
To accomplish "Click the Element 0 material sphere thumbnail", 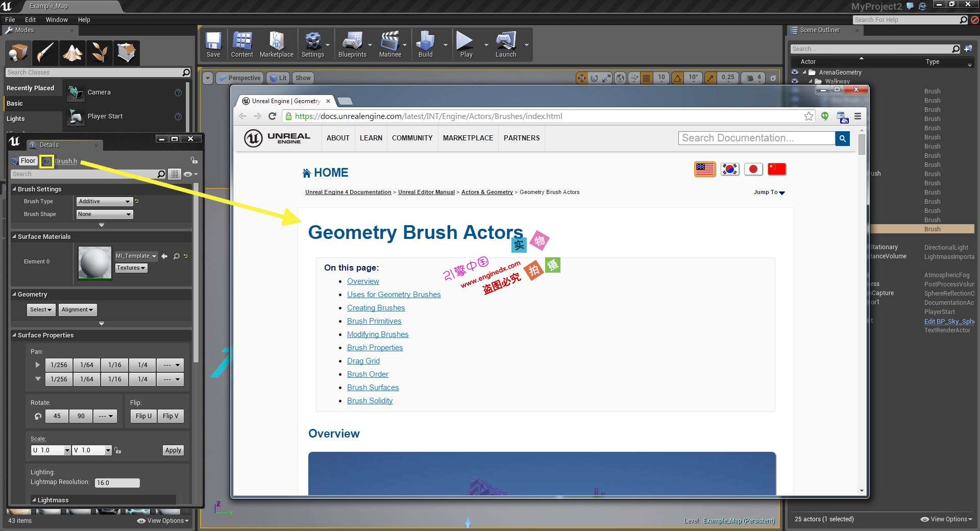I will tap(94, 263).
